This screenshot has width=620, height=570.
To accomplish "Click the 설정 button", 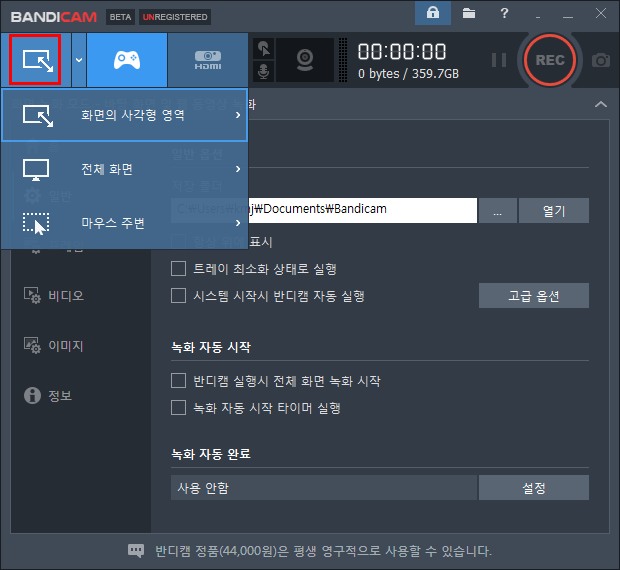I will click(x=534, y=488).
